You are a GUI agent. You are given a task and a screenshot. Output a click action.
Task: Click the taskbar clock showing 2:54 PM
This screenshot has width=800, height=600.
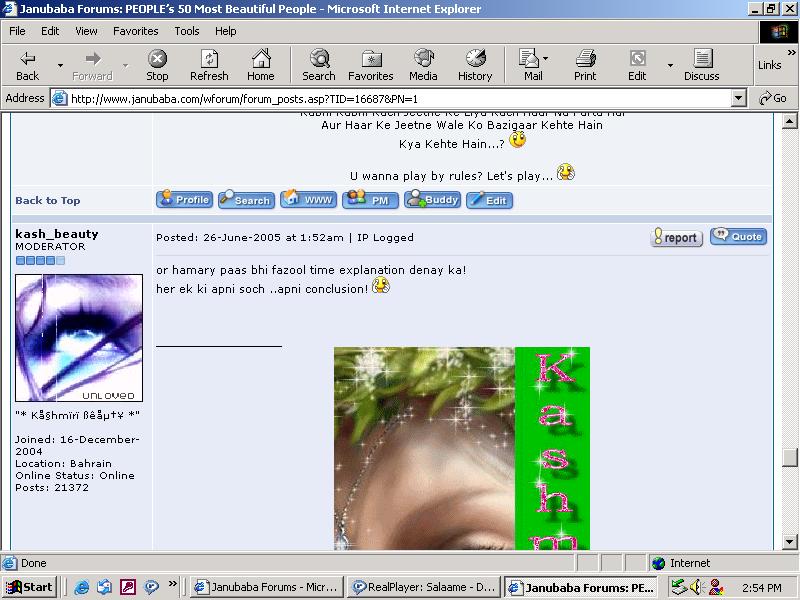click(x=761, y=587)
